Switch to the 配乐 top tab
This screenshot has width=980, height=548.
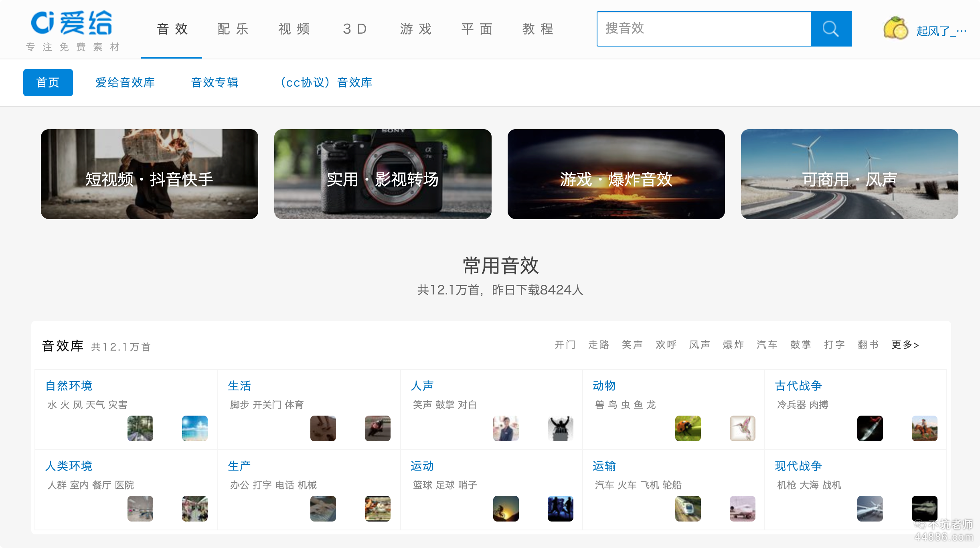point(233,29)
